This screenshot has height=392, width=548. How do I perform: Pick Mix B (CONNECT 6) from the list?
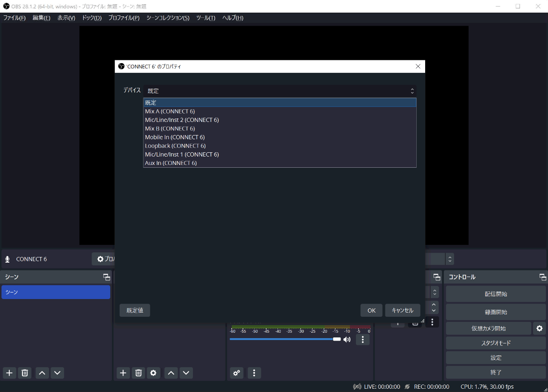pyautogui.click(x=279, y=128)
